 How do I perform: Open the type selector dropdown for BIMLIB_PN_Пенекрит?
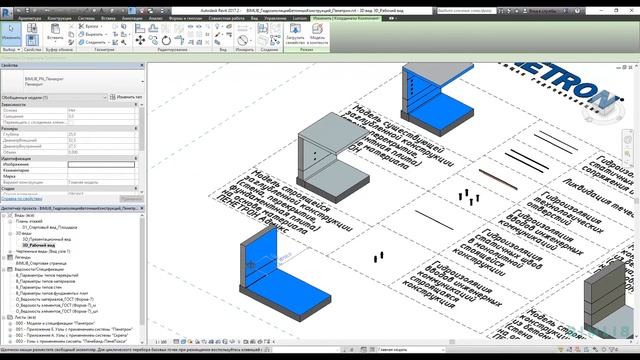click(x=142, y=82)
